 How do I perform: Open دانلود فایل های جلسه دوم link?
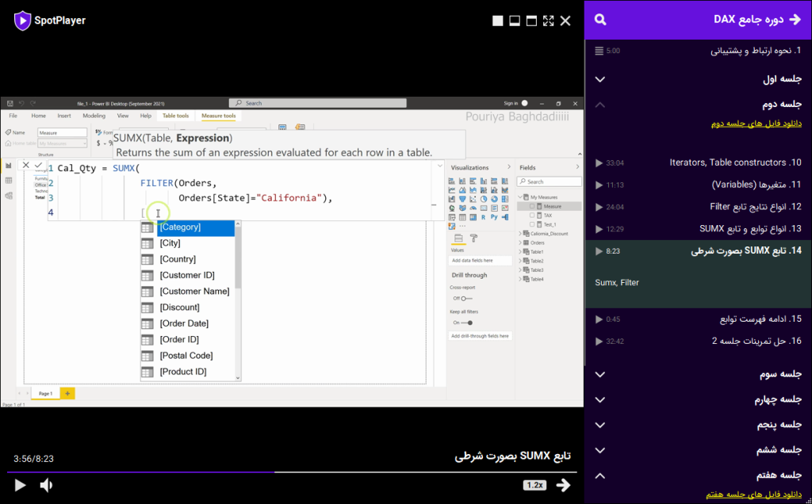(x=756, y=124)
